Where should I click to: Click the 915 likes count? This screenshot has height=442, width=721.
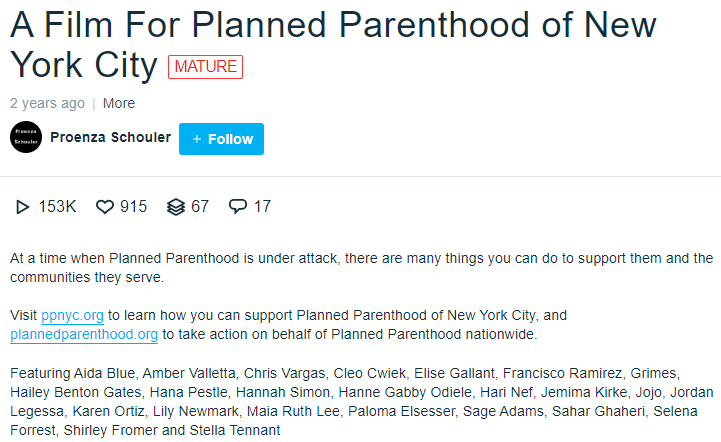(x=133, y=207)
